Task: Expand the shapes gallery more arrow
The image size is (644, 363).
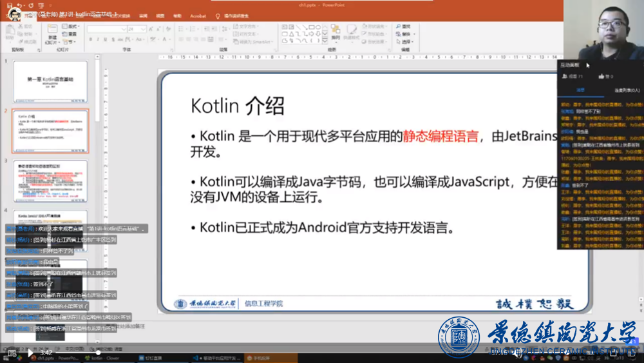Action: (x=325, y=41)
